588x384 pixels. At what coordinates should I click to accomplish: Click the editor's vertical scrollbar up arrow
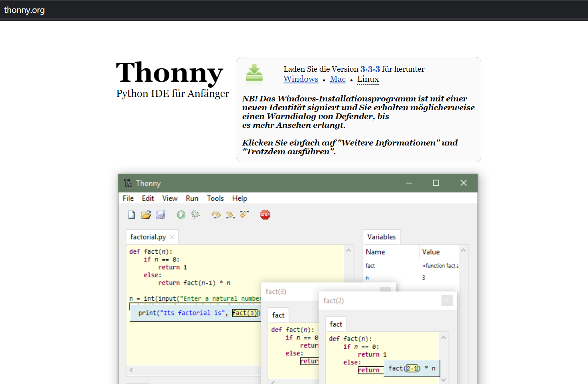pyautogui.click(x=349, y=251)
